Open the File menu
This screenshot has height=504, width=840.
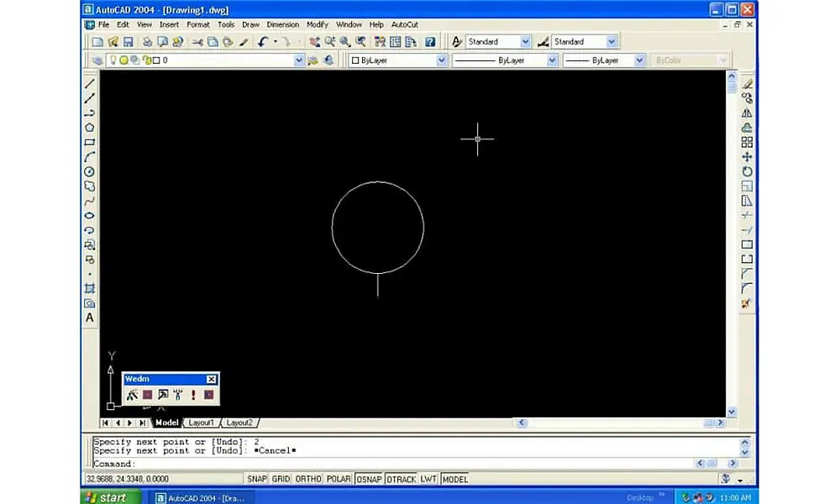(103, 24)
